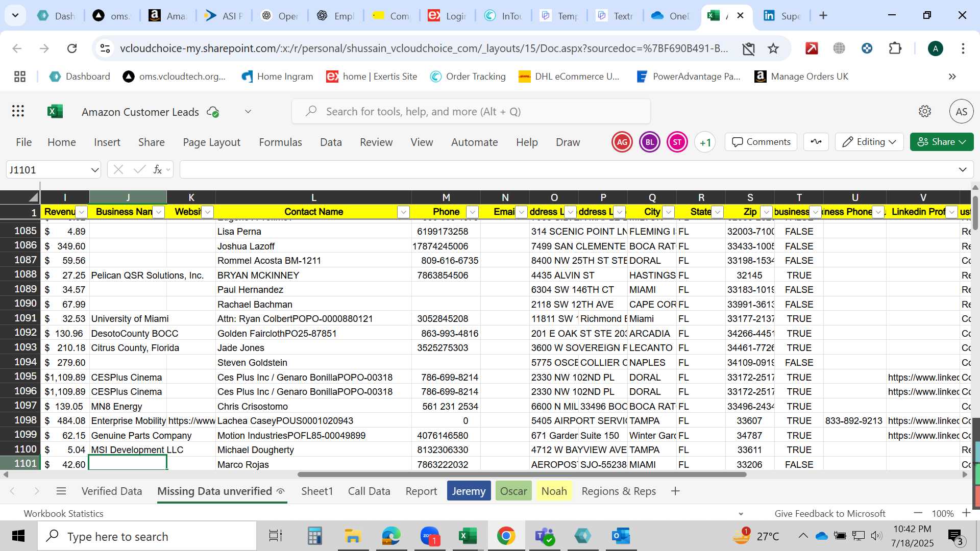This screenshot has height=551, width=980.
Task: Click the horizontal scrollbar thumb
Action: point(522,474)
